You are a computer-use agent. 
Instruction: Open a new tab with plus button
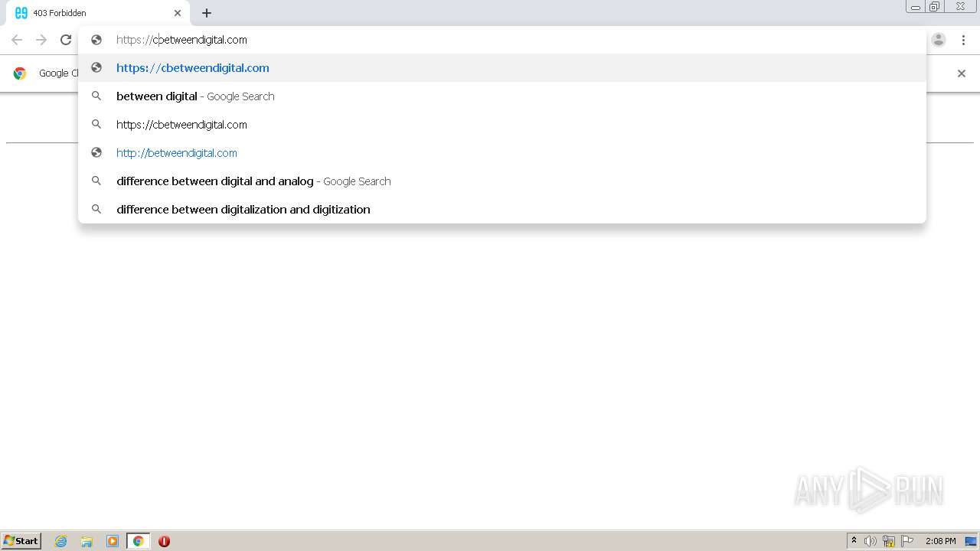(207, 13)
